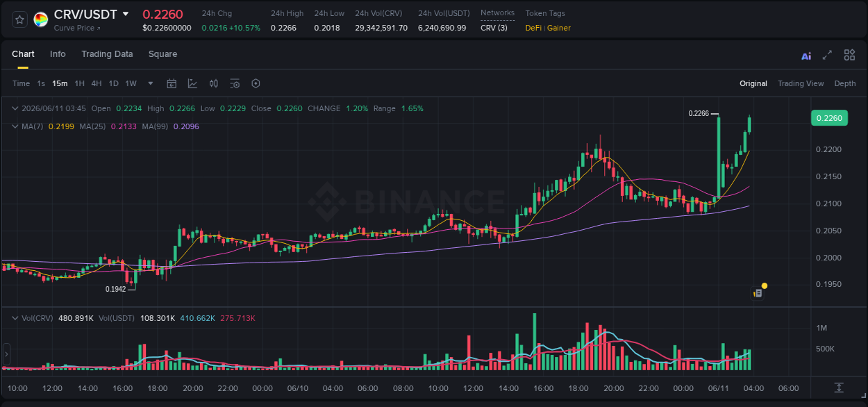The height and width of the screenshot is (407, 868).
Task: Click the 24h Vol(CRV) value 29,342,591.70
Action: pos(381,28)
